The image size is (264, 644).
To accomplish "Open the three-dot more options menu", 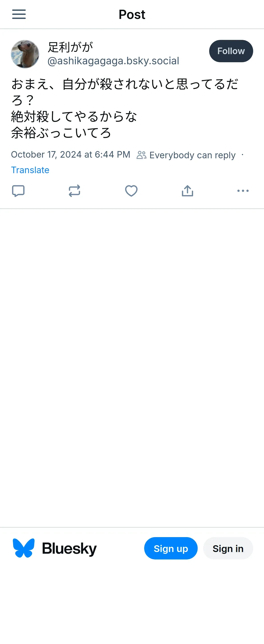I will tap(243, 191).
